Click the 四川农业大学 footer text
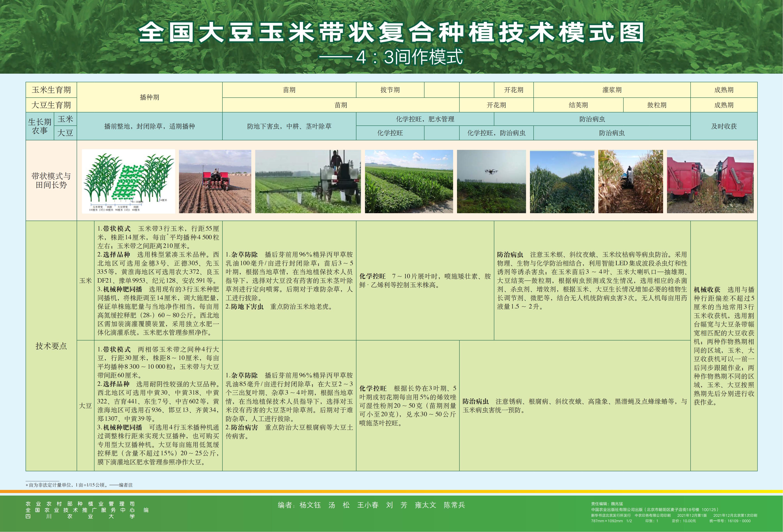Image resolution: width=783 pixels, height=532 pixels. tap(80, 516)
